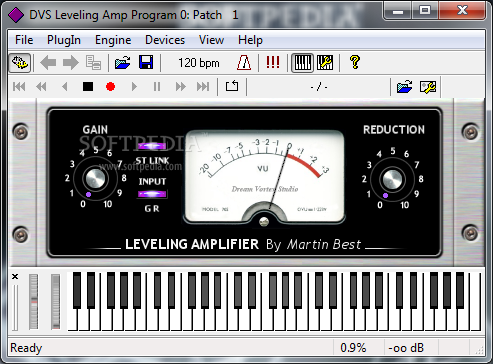This screenshot has width=493, height=364.
Task: Click the previous program left arrow
Action: pyautogui.click(x=48, y=63)
